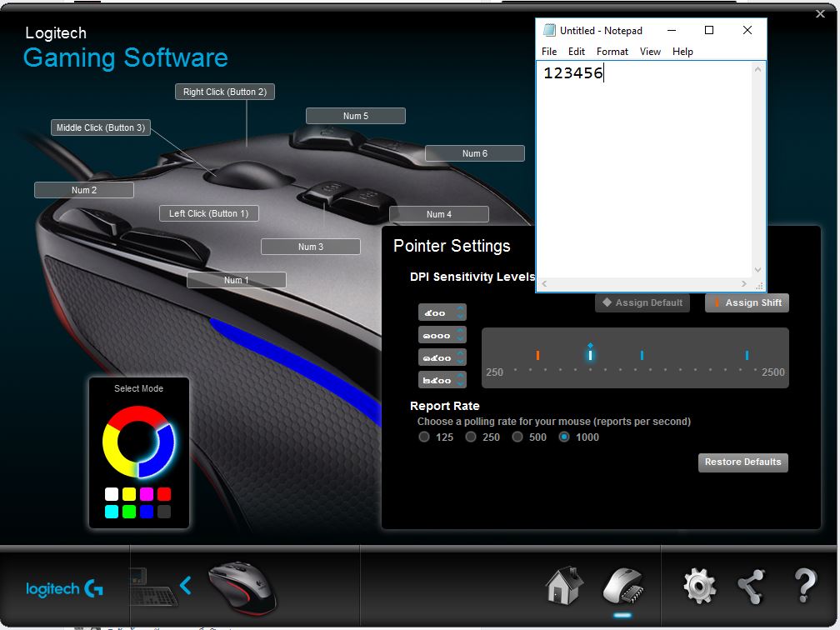Open the Home screen icon
The width and height of the screenshot is (840, 630).
coord(564,586)
